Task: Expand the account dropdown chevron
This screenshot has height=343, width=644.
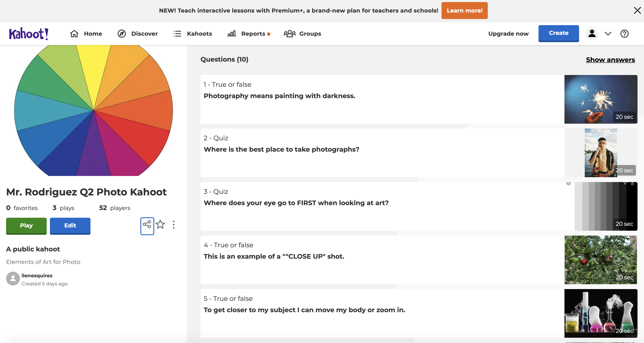Action: click(608, 33)
